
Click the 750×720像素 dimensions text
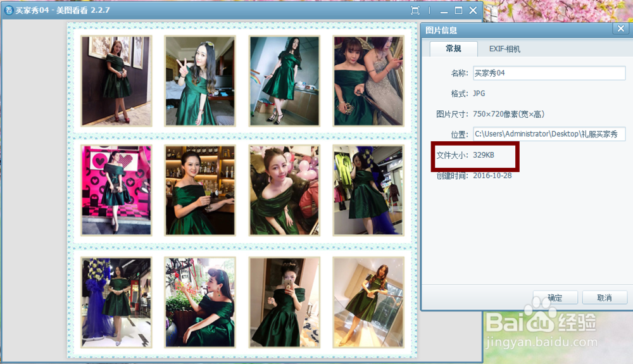coord(508,114)
